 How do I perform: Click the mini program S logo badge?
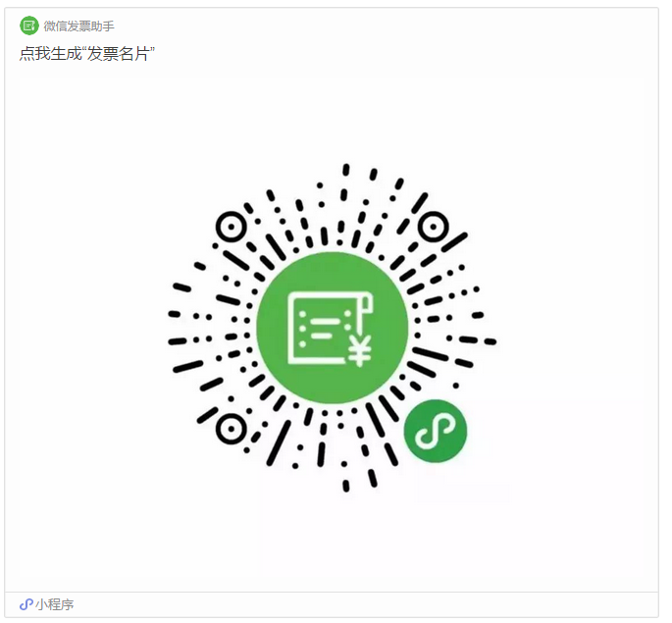pos(436,431)
